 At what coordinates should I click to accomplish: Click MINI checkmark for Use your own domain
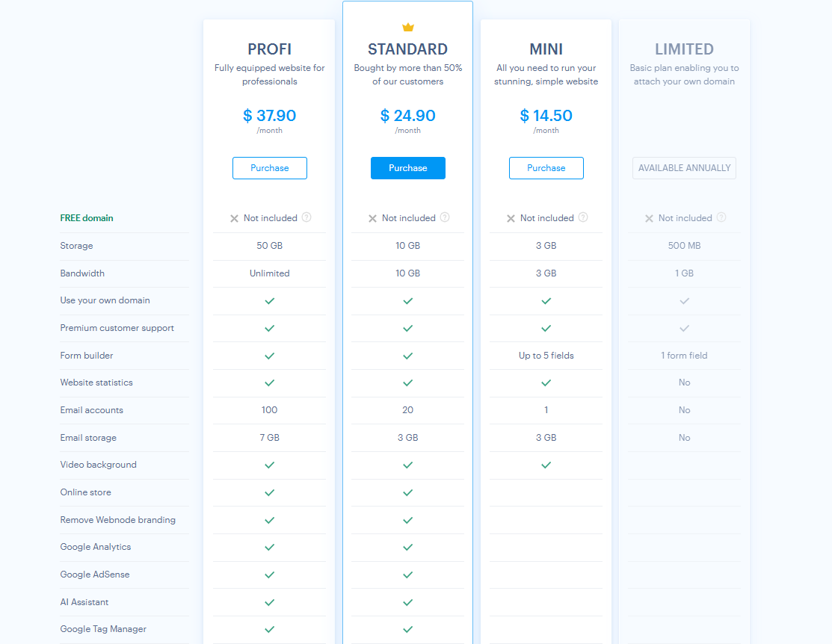[546, 301]
